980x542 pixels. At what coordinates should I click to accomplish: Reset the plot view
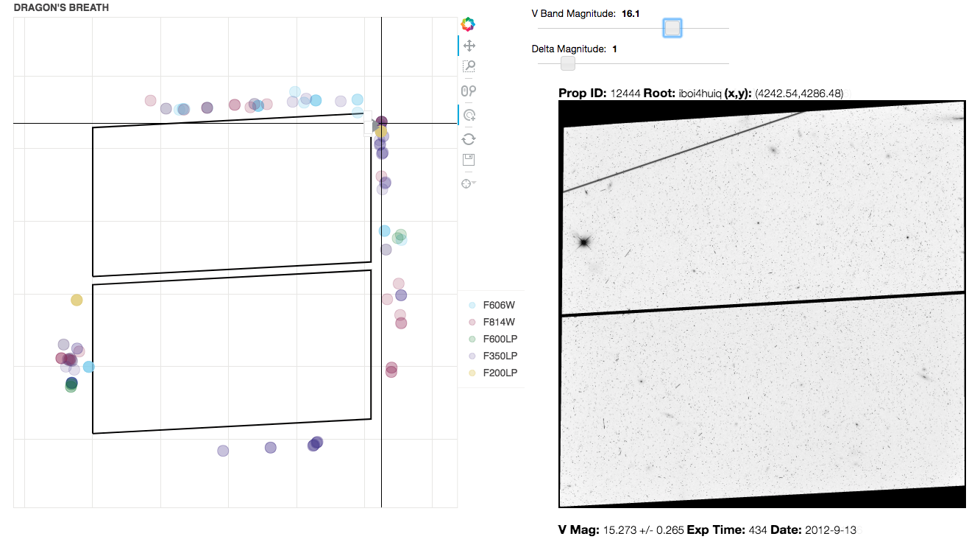coord(468,139)
